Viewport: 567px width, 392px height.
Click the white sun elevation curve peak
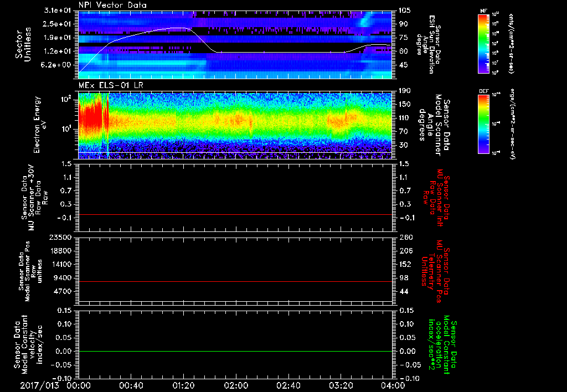coord(177,28)
